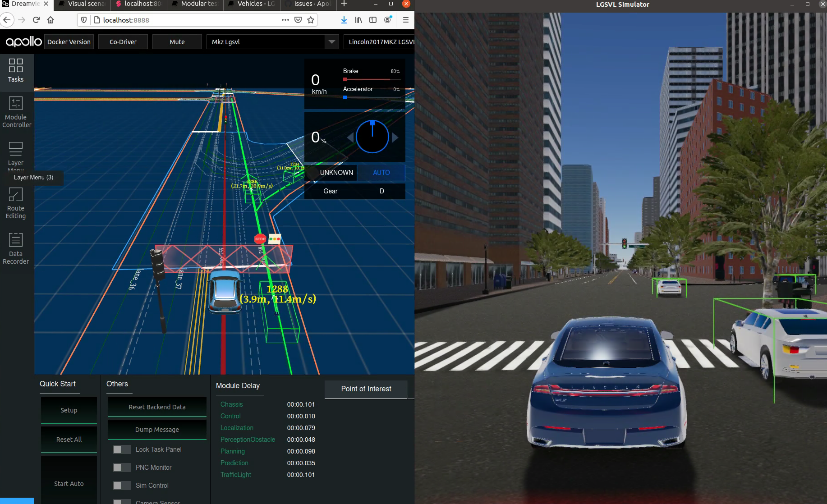Switch to the Vehicles - LG browser tab
The width and height of the screenshot is (827, 504).
pos(251,4)
